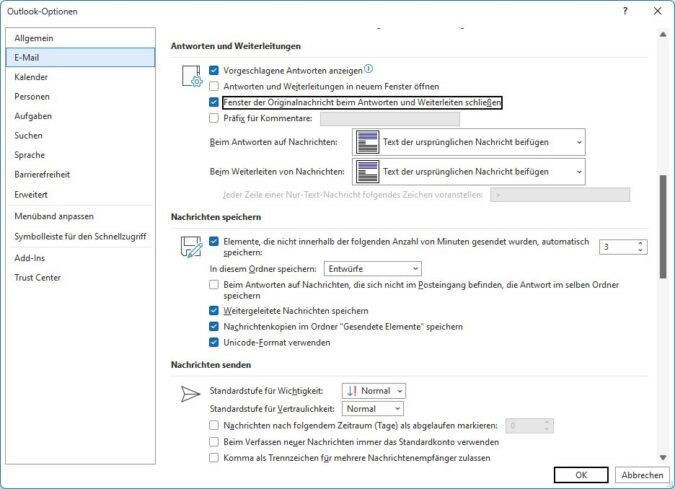Click the reply message layout preview icon
Screen dimensions: 675x489
368,142
